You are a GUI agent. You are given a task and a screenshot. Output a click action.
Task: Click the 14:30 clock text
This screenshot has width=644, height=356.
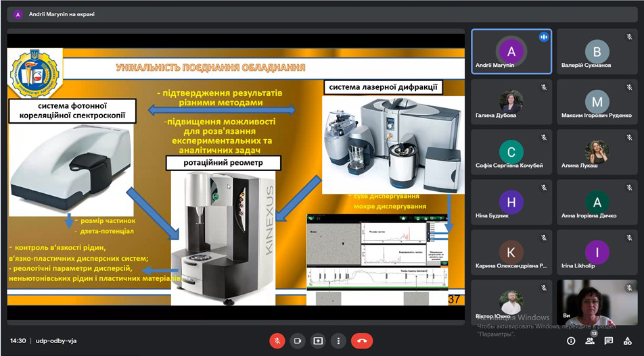click(x=18, y=341)
